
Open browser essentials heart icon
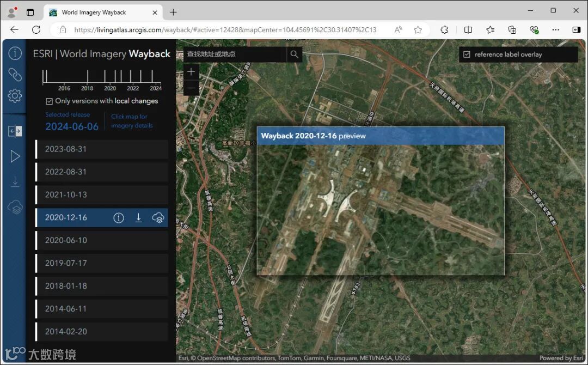tap(534, 29)
